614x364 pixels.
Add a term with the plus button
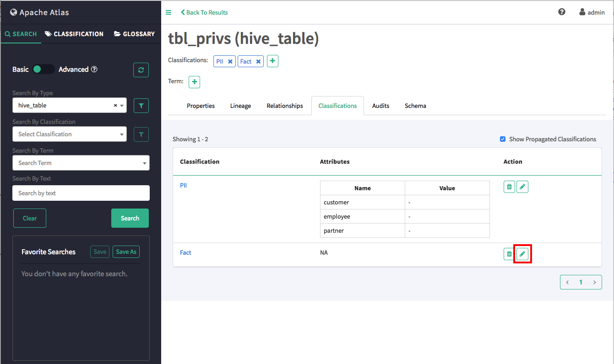(194, 82)
